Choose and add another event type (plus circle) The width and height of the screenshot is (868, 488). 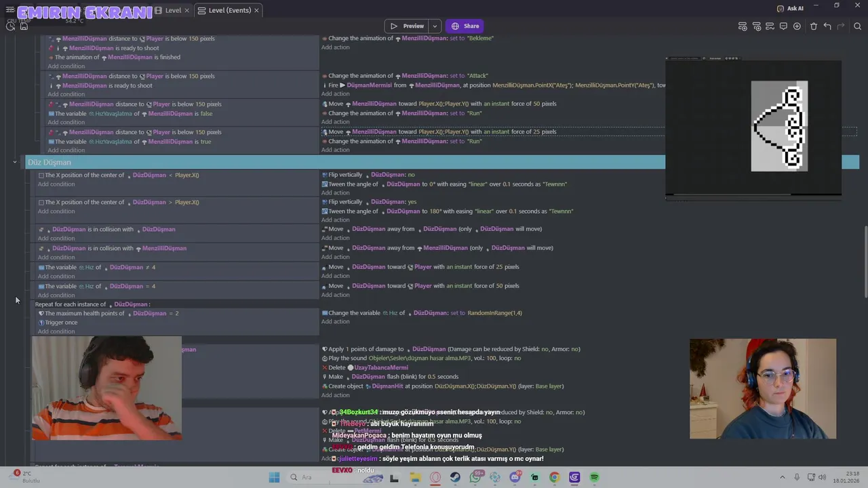(x=797, y=26)
